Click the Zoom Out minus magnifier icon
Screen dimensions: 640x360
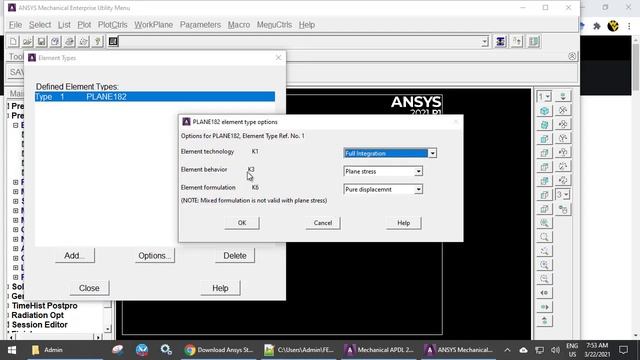tap(544, 279)
